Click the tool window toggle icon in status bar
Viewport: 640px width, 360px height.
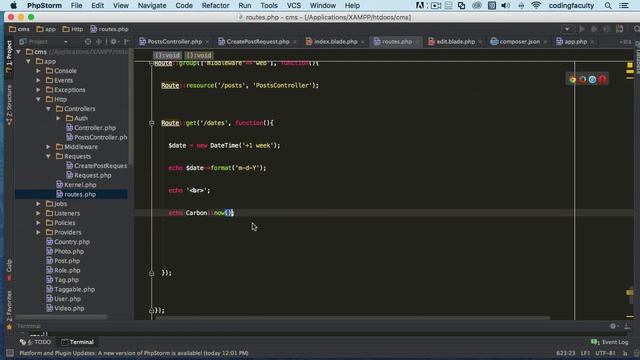coord(10,353)
